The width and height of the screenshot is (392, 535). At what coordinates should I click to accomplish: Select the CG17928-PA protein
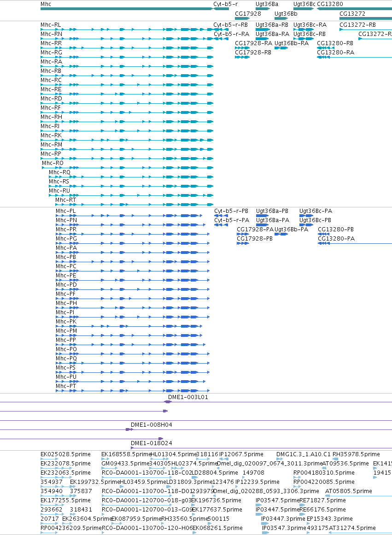click(x=243, y=234)
